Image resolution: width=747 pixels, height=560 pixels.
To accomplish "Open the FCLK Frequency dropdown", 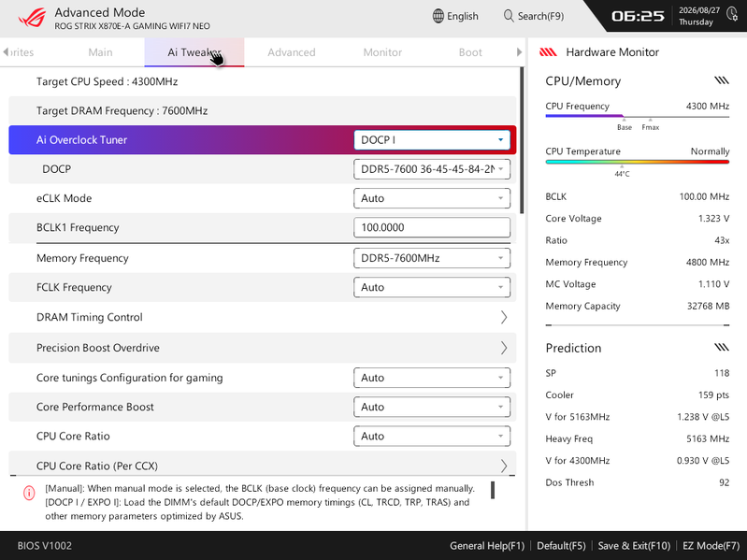I will pyautogui.click(x=432, y=287).
